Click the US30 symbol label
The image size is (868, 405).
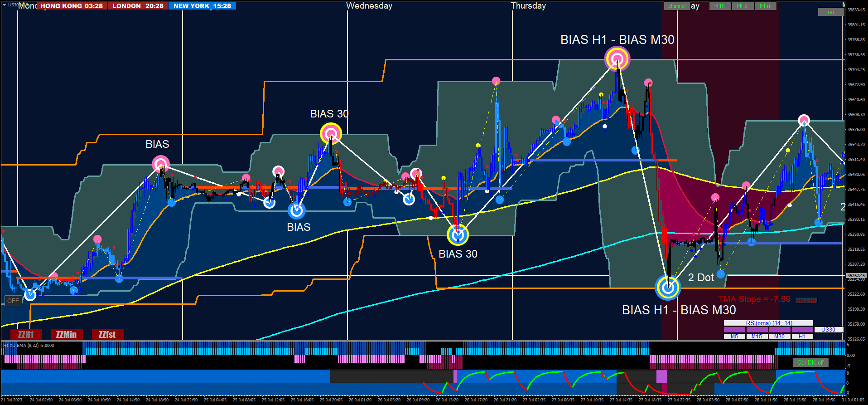(828, 330)
